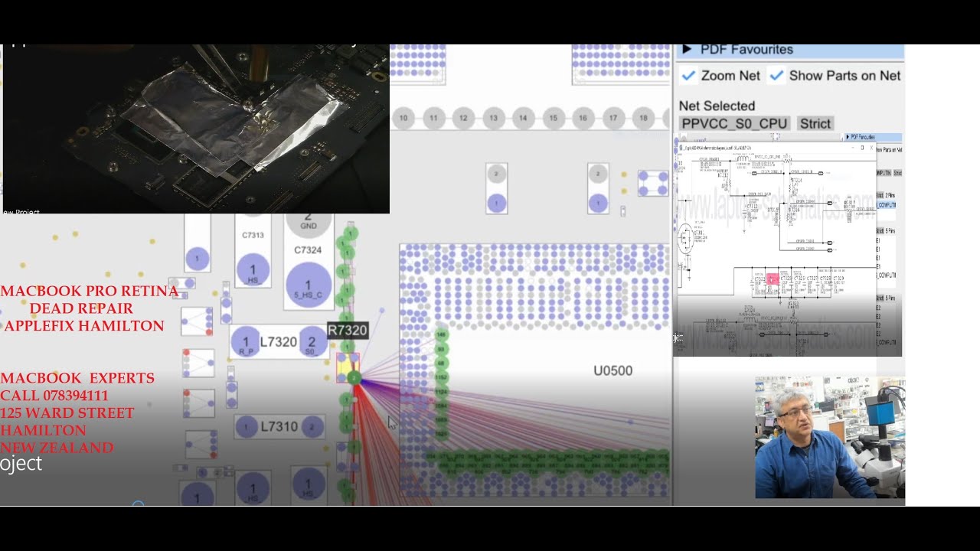Select green CPU pad labeled 1152
980x551 pixels.
(x=441, y=377)
